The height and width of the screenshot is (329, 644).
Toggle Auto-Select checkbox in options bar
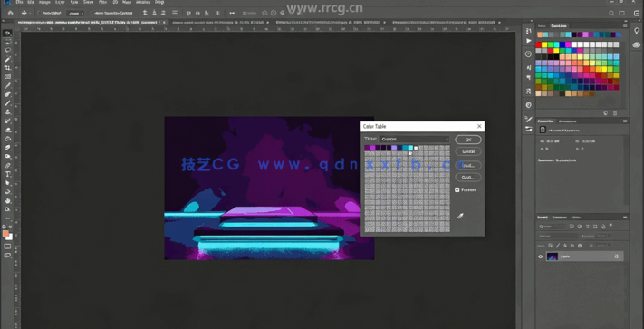click(39, 13)
